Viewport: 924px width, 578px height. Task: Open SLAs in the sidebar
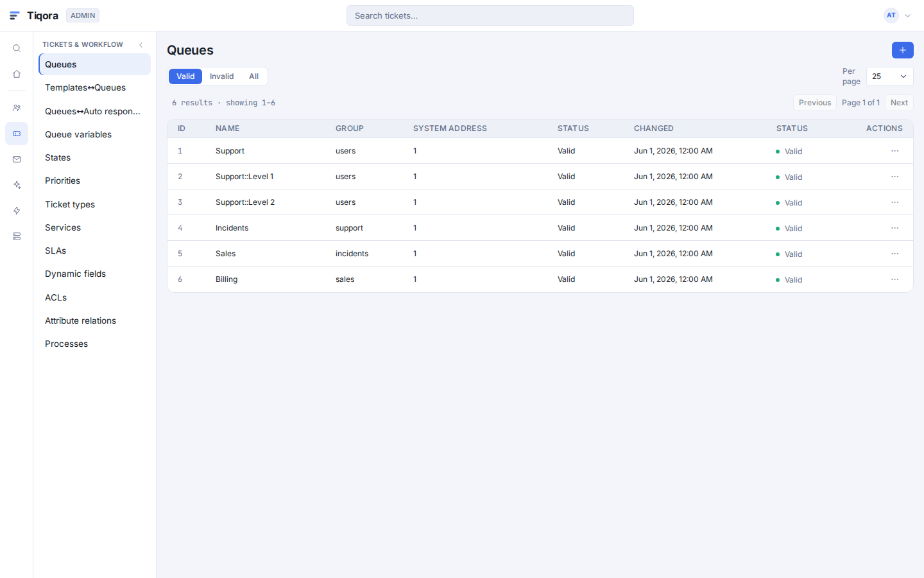[94, 250]
